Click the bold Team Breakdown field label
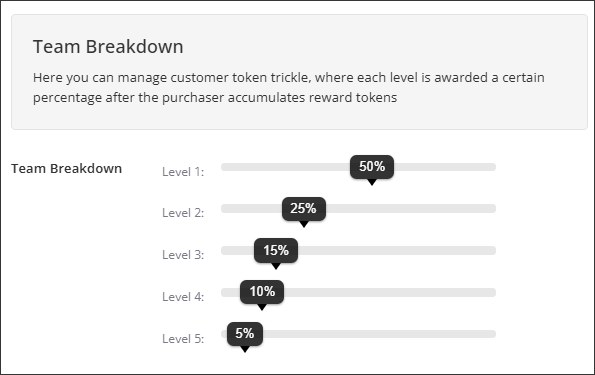The image size is (595, 375). pos(66,169)
